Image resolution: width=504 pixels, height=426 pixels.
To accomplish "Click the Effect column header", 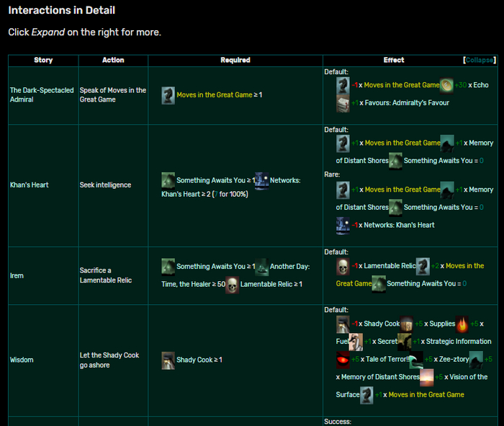I will tap(393, 60).
